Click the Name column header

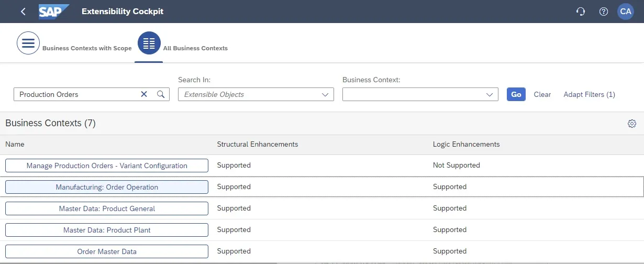(15, 144)
